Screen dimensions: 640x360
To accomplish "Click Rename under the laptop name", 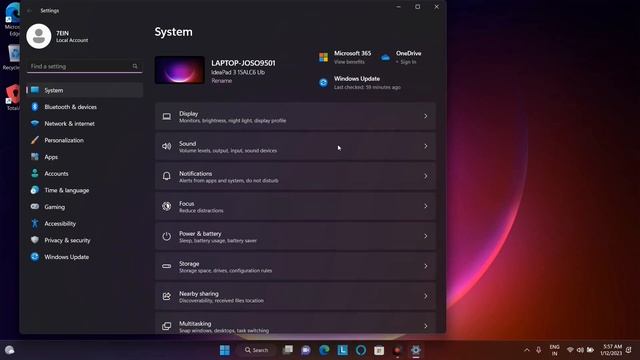I will [222, 81].
